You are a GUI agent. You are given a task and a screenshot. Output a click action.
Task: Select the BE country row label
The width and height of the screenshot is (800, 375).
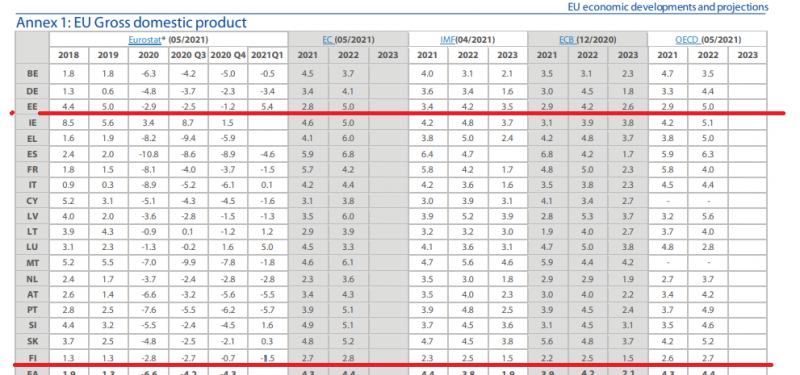point(32,73)
